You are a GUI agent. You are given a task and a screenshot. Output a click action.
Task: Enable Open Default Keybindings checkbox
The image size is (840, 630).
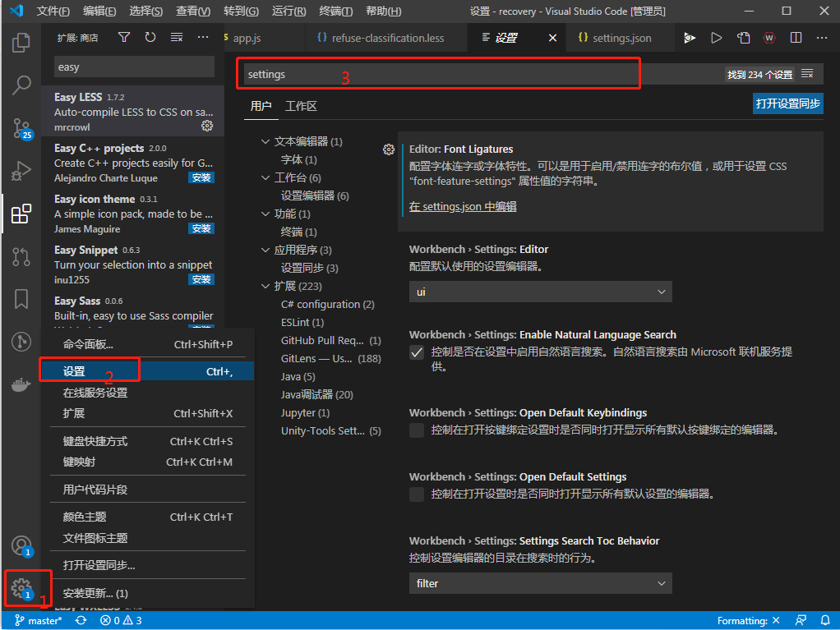pyautogui.click(x=417, y=430)
